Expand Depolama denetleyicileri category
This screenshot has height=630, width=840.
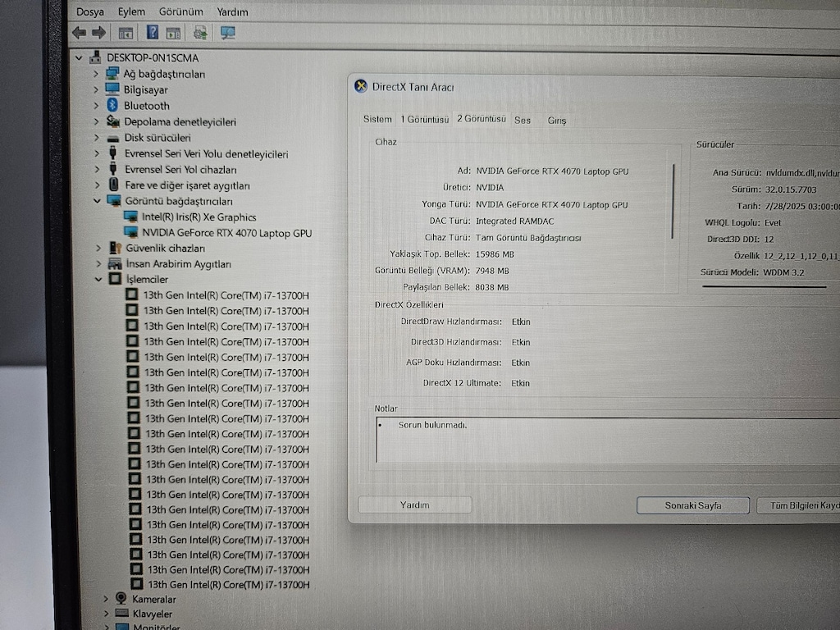96,121
